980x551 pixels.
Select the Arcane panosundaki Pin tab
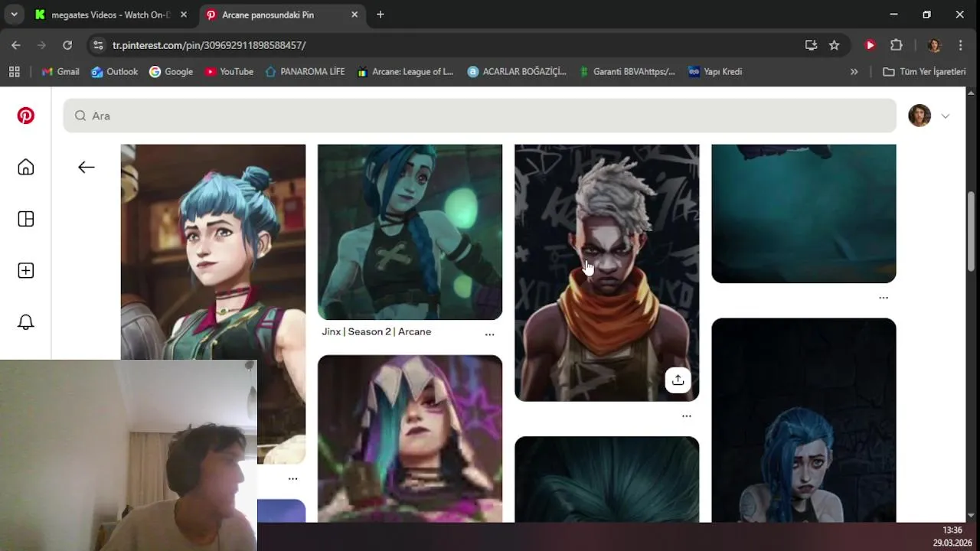281,15
